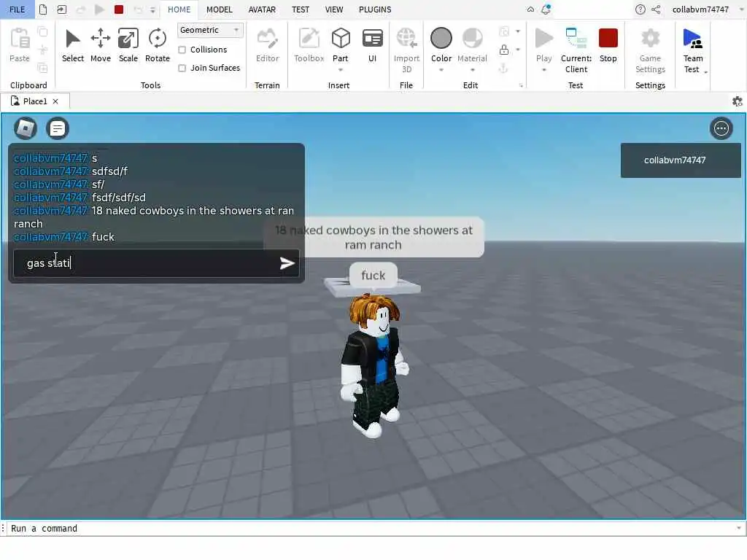Open the collabvm74747 account dropdown

click(741, 9)
